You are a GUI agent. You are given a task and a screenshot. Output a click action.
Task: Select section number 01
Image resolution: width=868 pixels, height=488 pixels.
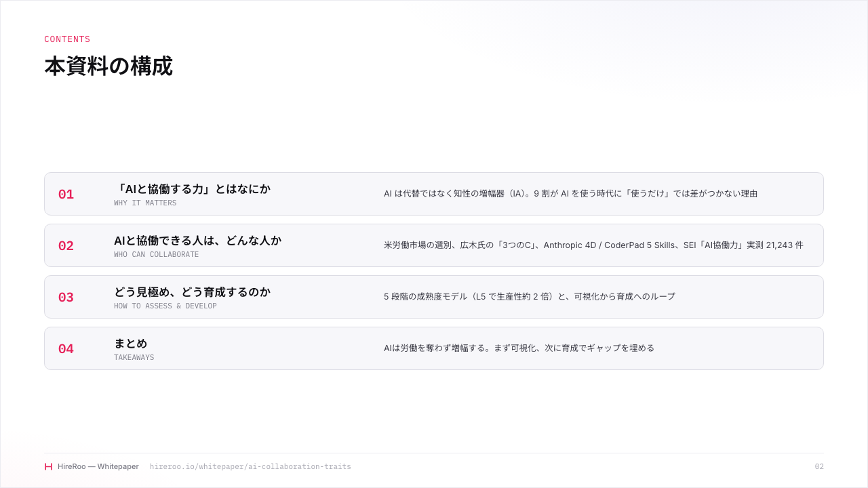tap(66, 195)
